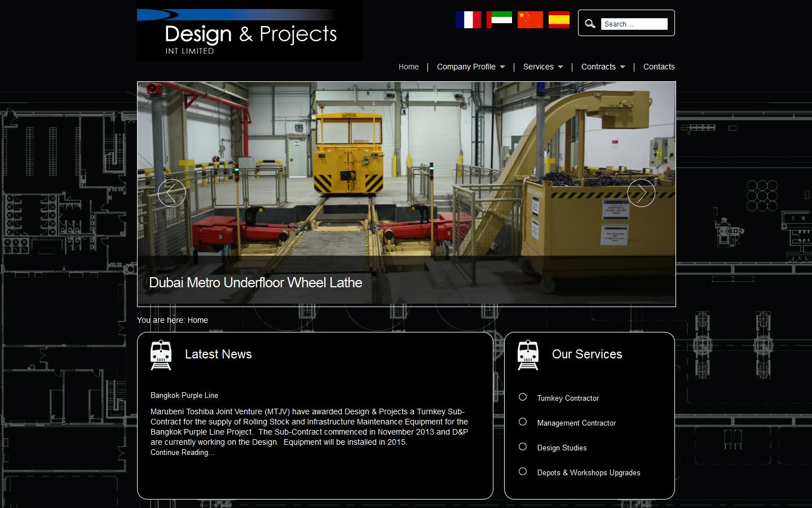Click inside the search text field
The width and height of the screenshot is (812, 508).
[634, 24]
